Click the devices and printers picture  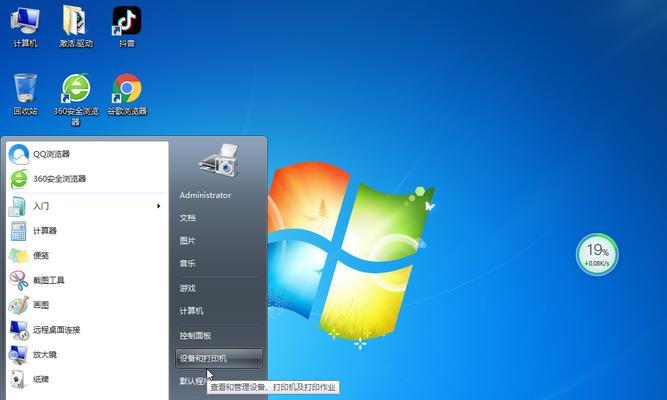pos(219,161)
